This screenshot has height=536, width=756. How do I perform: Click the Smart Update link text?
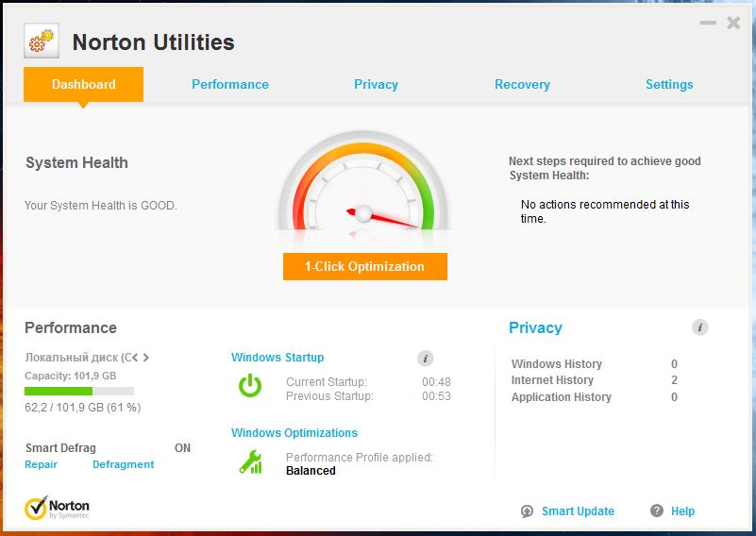[578, 511]
